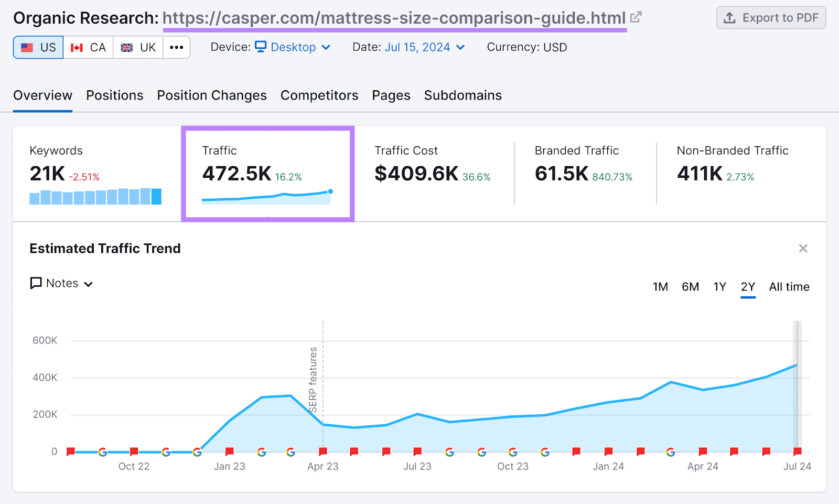
Task: Switch to the UK country database
Action: coord(138,48)
